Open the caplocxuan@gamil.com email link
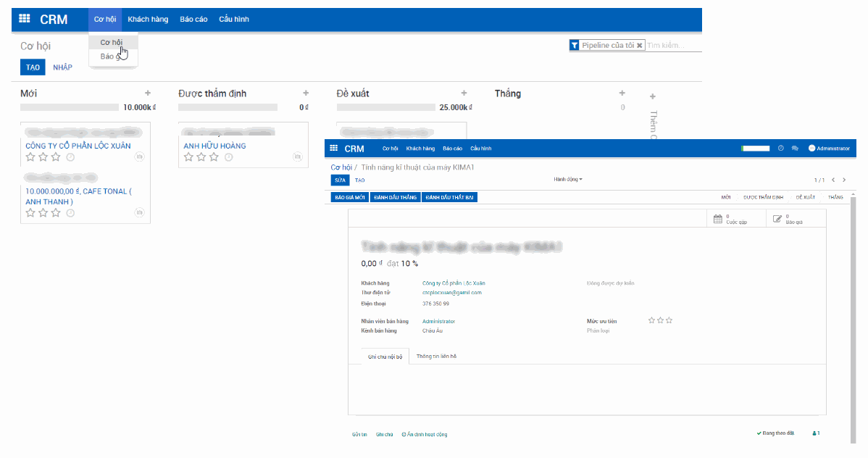 (x=452, y=293)
